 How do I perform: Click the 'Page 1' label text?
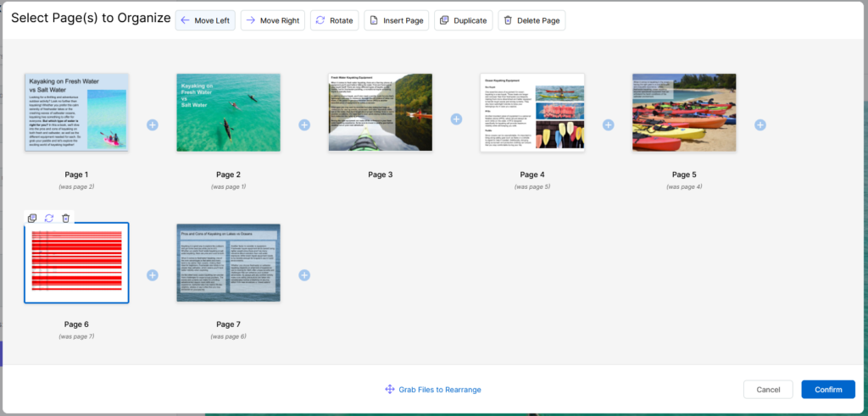(76, 175)
